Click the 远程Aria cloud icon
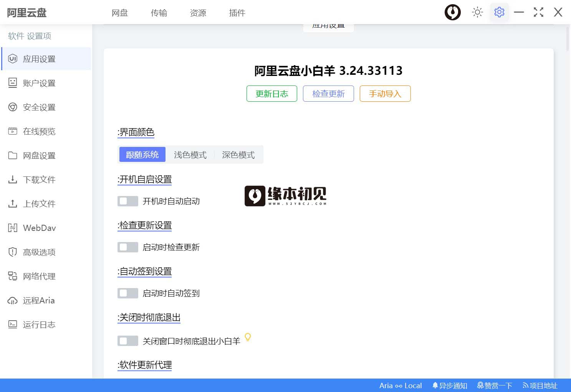 tap(13, 300)
